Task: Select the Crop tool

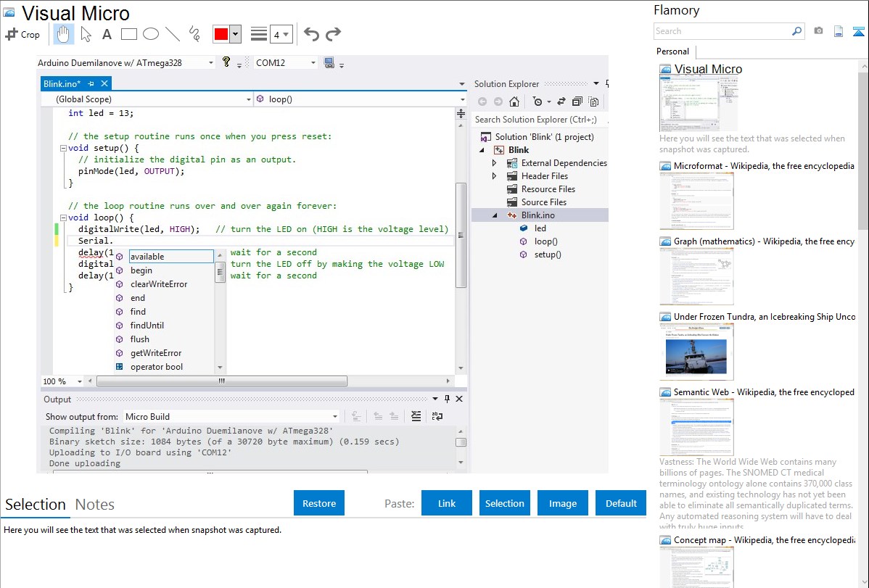Action: point(22,34)
